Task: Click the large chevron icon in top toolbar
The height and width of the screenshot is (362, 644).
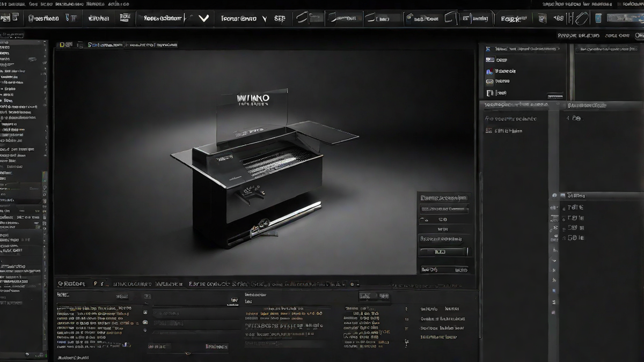Action: click(x=203, y=18)
